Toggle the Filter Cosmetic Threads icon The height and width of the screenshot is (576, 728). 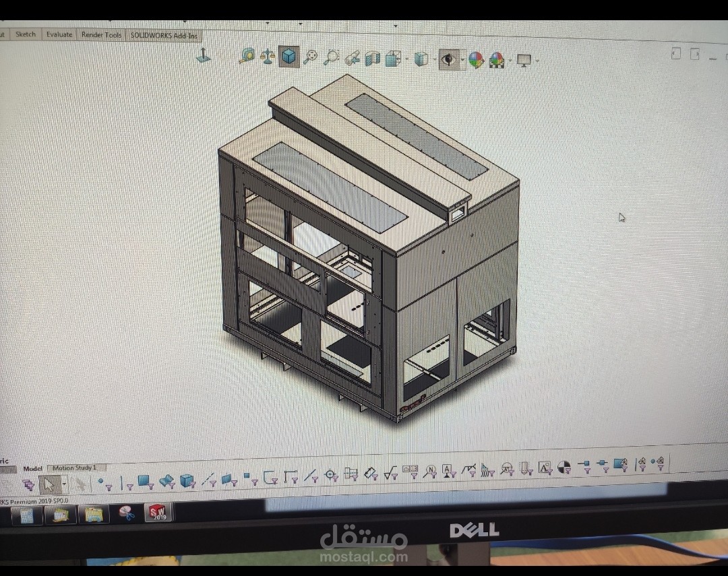tap(526, 469)
